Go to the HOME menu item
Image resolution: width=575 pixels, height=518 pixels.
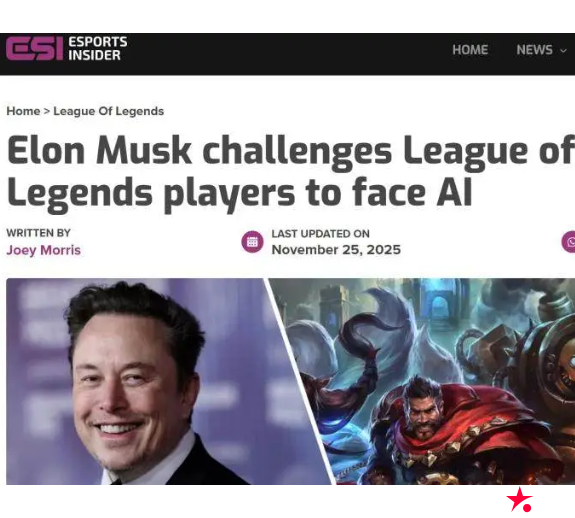click(x=470, y=49)
